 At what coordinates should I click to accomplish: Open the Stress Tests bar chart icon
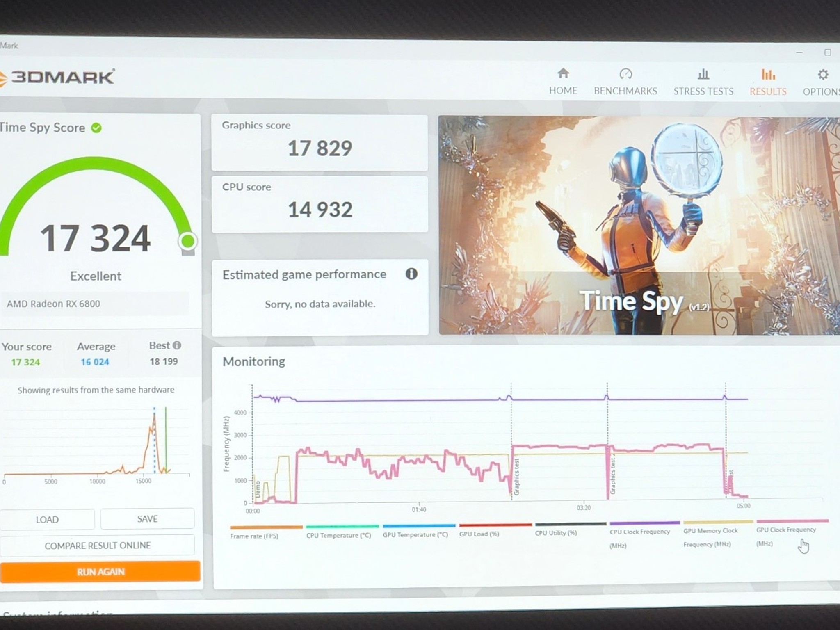click(703, 74)
